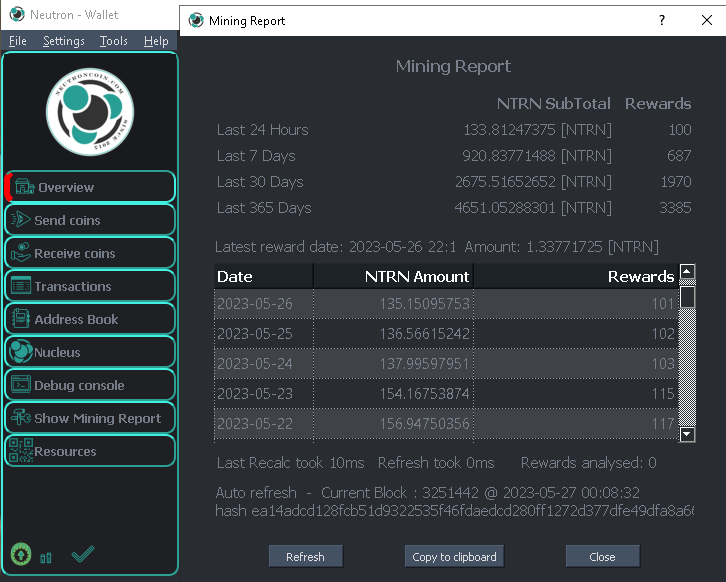Screen dimensions: 726x582
Task: Click Last 365 Days subtotal 4651.05288301
Action: click(533, 207)
